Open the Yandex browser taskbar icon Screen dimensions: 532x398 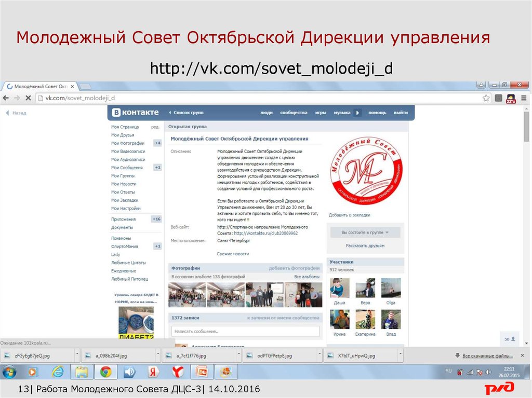point(178,372)
